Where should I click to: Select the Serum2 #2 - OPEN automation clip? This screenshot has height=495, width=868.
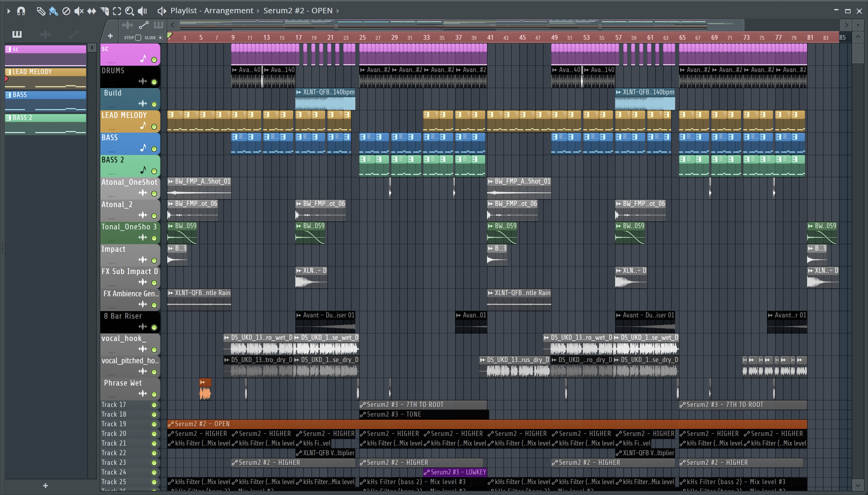487,424
